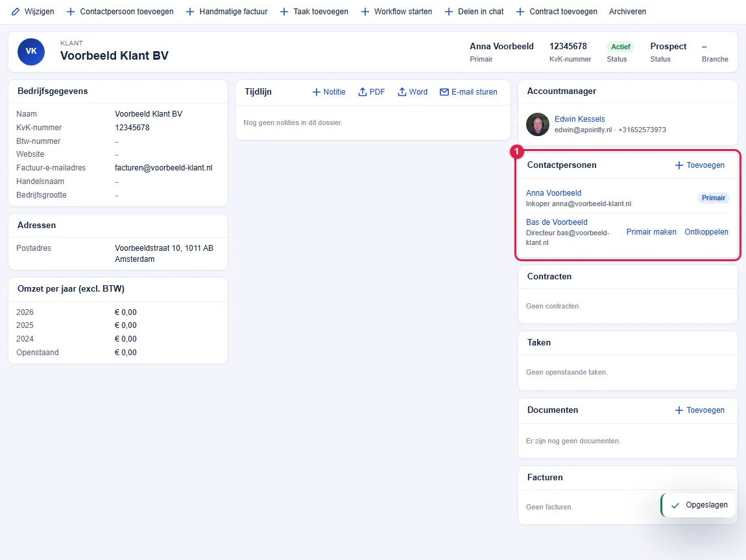Unlink Bas de Voorbeeld via Ontkoppelen
Screen dimensions: 746x560
tap(706, 232)
